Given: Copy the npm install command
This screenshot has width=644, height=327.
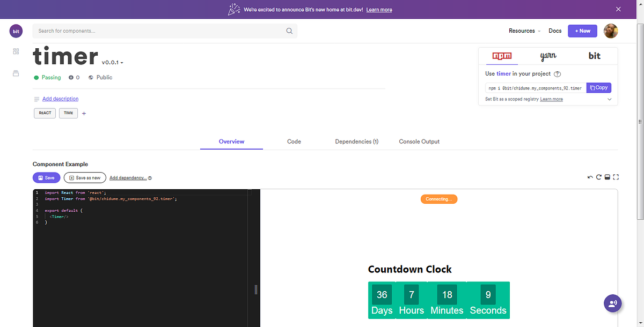Looking at the screenshot, I should (x=598, y=87).
